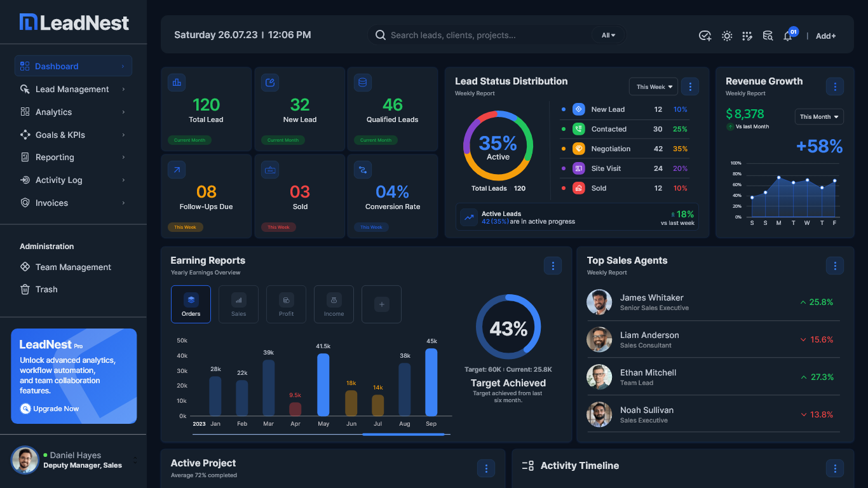
Task: Open This Month dropdown in Revenue Growth
Action: tap(819, 116)
